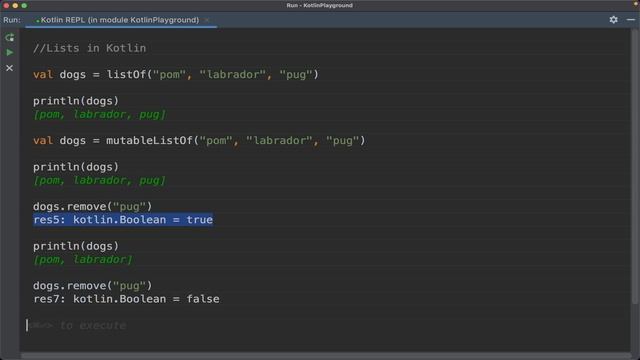Hide the Run tool window

tap(631, 20)
